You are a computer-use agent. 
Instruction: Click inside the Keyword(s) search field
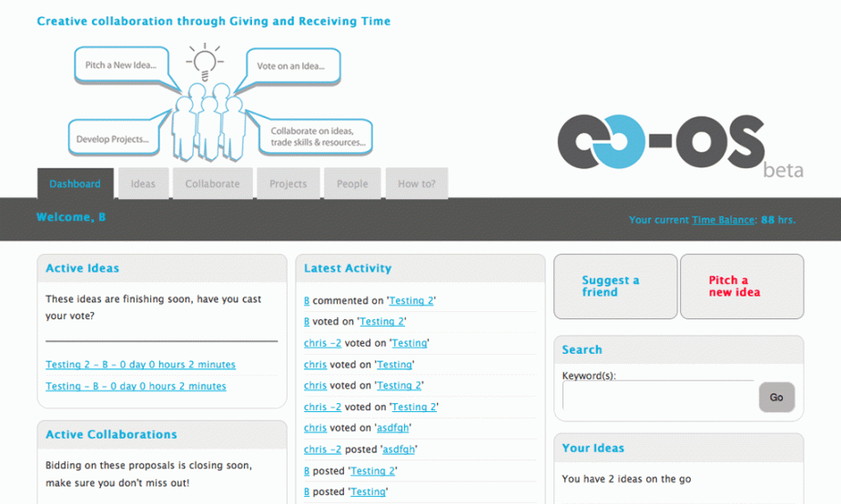tap(659, 397)
